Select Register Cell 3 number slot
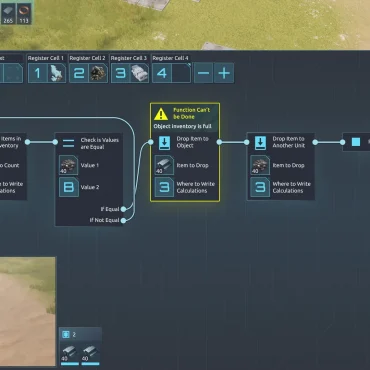Image resolution: width=370 pixels, height=370 pixels. click(x=120, y=73)
